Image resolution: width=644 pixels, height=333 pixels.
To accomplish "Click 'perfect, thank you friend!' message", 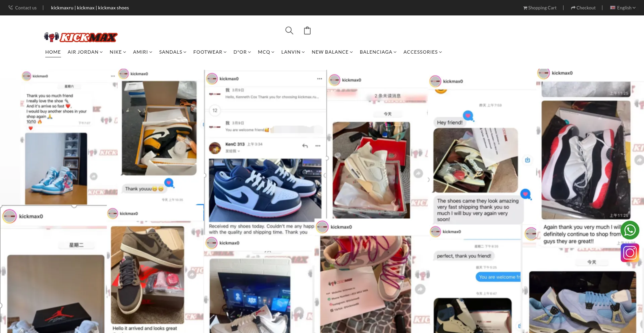I will (x=464, y=256).
